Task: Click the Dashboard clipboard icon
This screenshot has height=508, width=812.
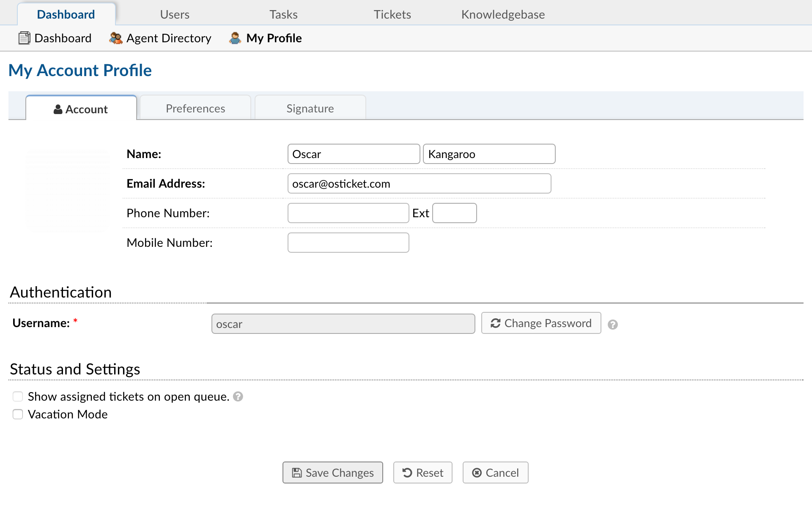Action: click(24, 38)
